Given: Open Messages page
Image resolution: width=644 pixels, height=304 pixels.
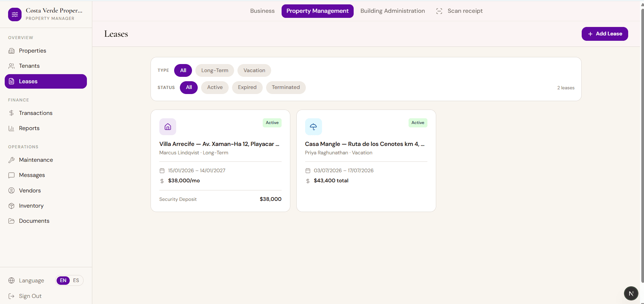Looking at the screenshot, I should pyautogui.click(x=46, y=175).
